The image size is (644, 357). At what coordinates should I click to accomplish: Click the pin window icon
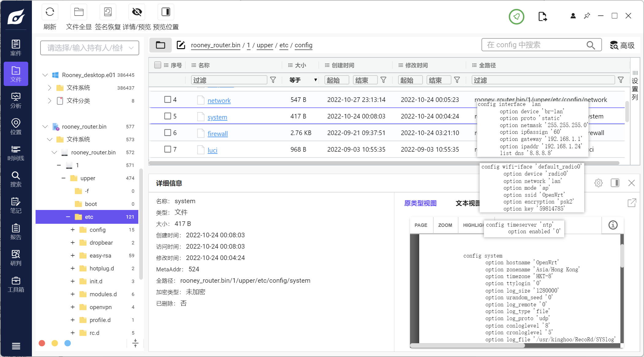pyautogui.click(x=587, y=16)
